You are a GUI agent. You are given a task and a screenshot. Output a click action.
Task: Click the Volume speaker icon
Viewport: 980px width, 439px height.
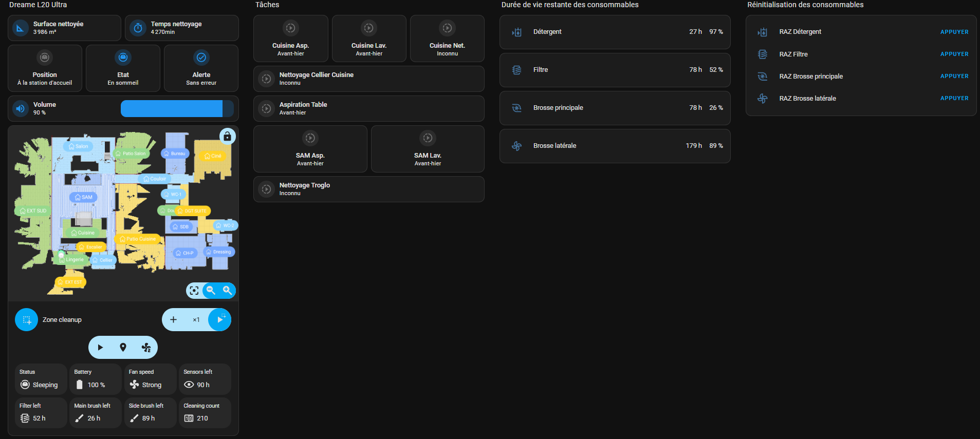tap(21, 108)
